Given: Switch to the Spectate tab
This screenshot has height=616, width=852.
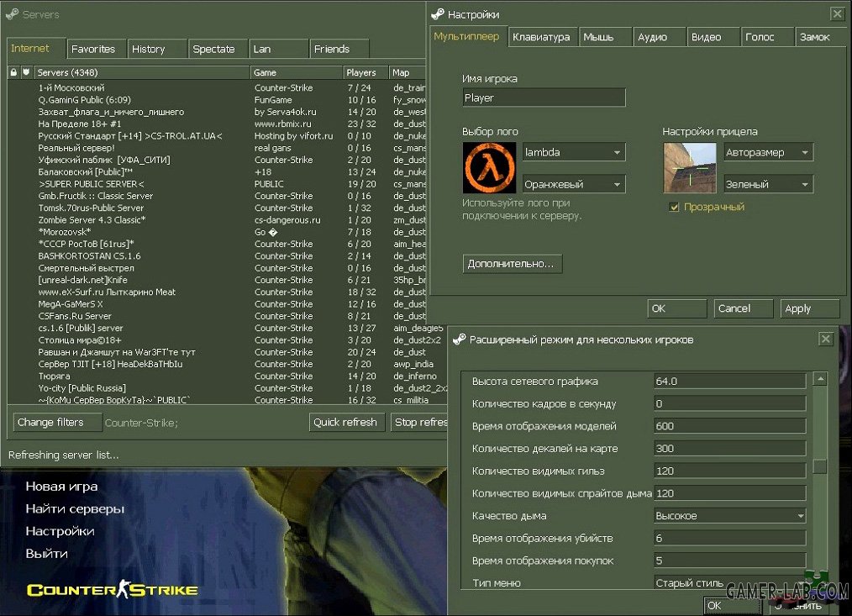Looking at the screenshot, I should click(x=218, y=49).
